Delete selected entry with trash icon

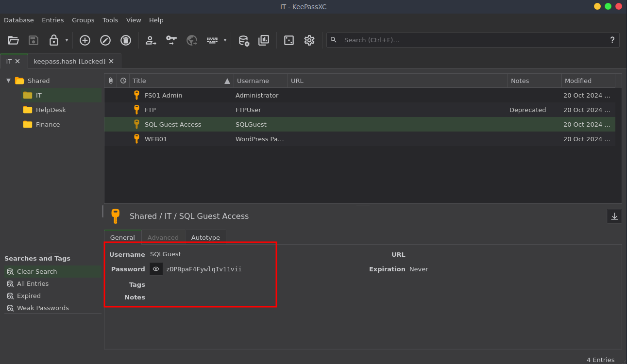click(x=126, y=40)
